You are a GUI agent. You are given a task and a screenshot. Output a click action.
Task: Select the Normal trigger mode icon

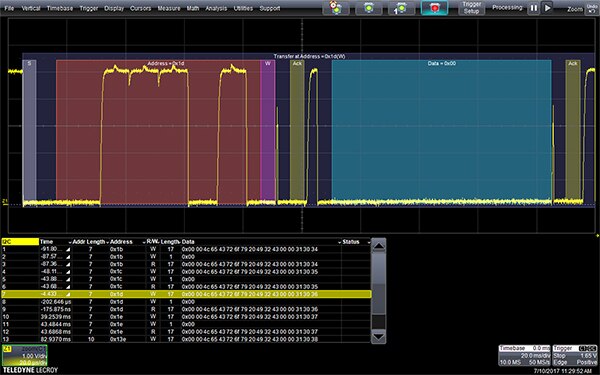pyautogui.click(x=368, y=8)
